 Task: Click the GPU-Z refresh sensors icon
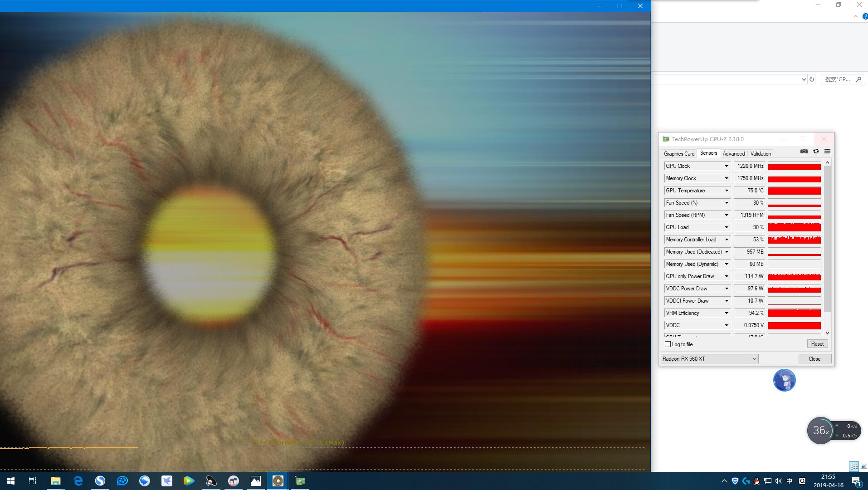click(816, 152)
